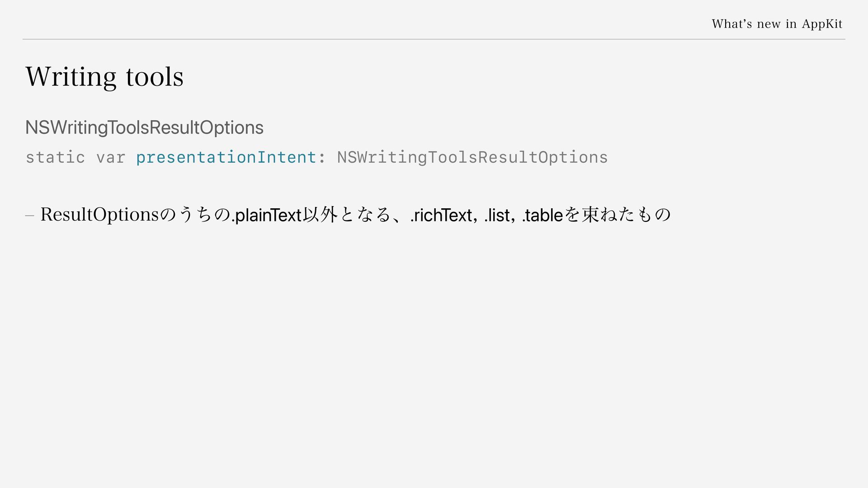This screenshot has height=488, width=868.
Task: Click the ".list" term in bullet
Action: coord(497,216)
